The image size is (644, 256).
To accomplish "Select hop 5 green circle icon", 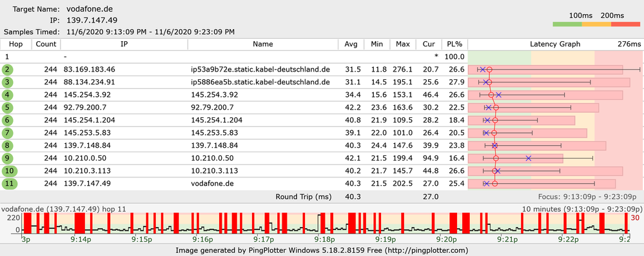I will pyautogui.click(x=7, y=108).
